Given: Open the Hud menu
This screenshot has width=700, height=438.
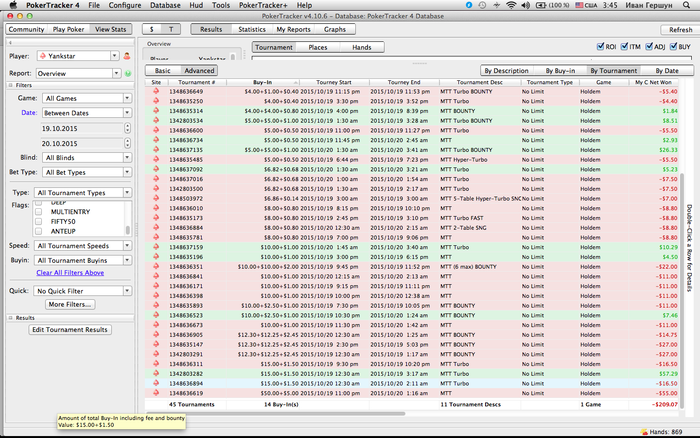Looking at the screenshot, I should point(196,5).
